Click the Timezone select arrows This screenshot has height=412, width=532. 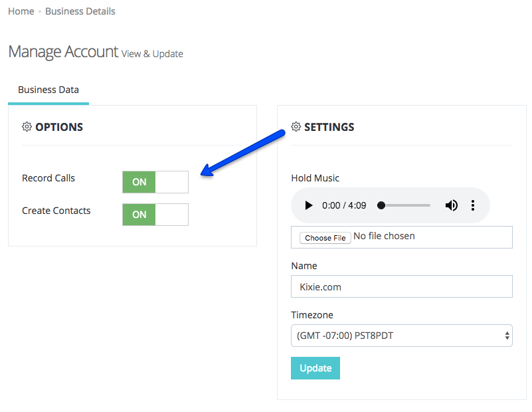[x=507, y=336]
